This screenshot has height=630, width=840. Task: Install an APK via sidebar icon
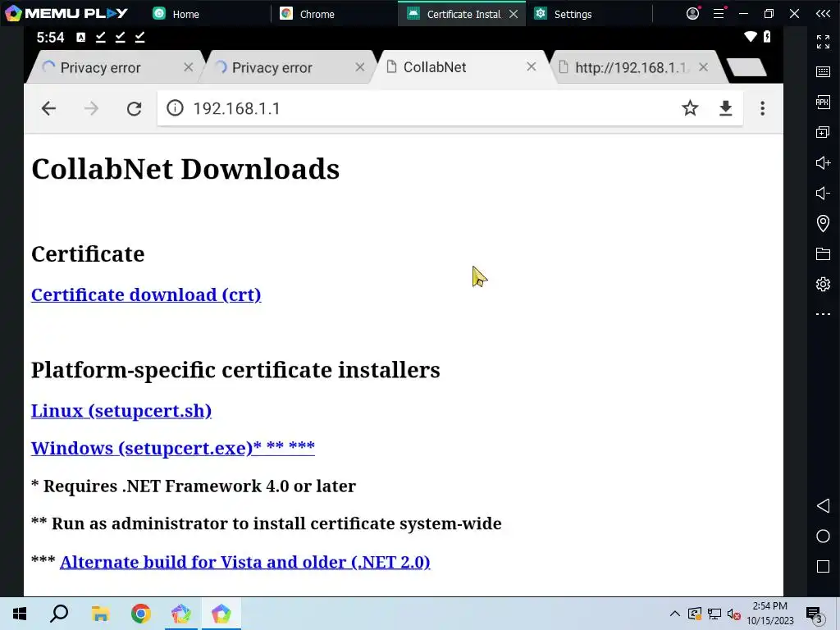pyautogui.click(x=823, y=102)
